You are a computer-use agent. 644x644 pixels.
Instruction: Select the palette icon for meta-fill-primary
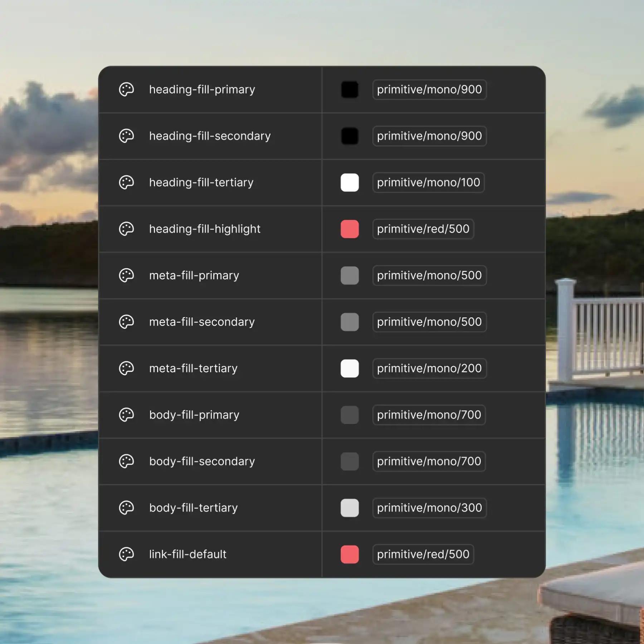(x=126, y=275)
